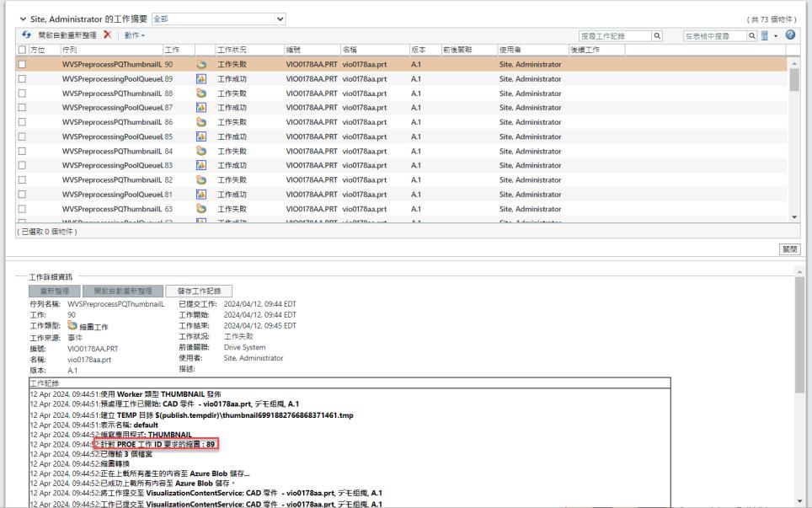This screenshot has height=508, width=812.
Task: Click the 關閉 button
Action: pos(790,249)
